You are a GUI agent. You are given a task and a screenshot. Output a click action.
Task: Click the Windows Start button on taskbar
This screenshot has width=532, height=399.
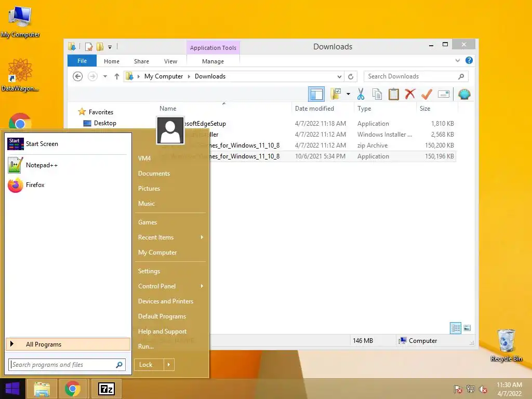pyautogui.click(x=12, y=389)
